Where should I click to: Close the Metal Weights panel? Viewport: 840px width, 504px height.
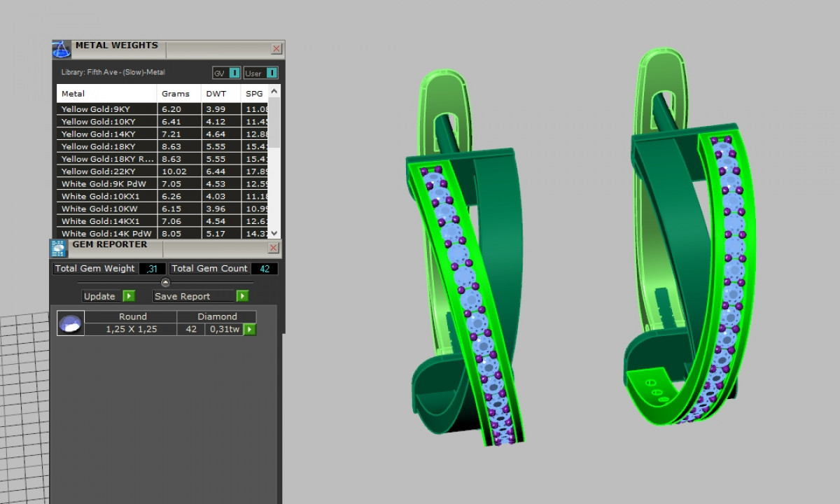276,49
